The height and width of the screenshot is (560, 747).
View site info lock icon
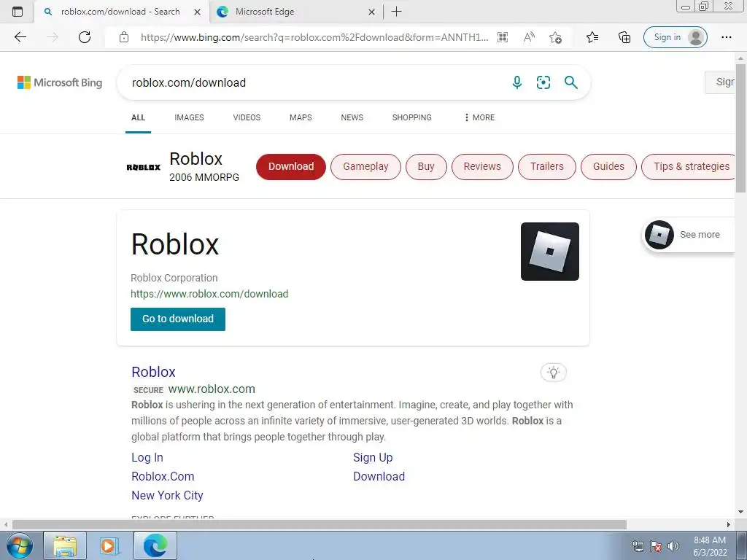point(124,37)
